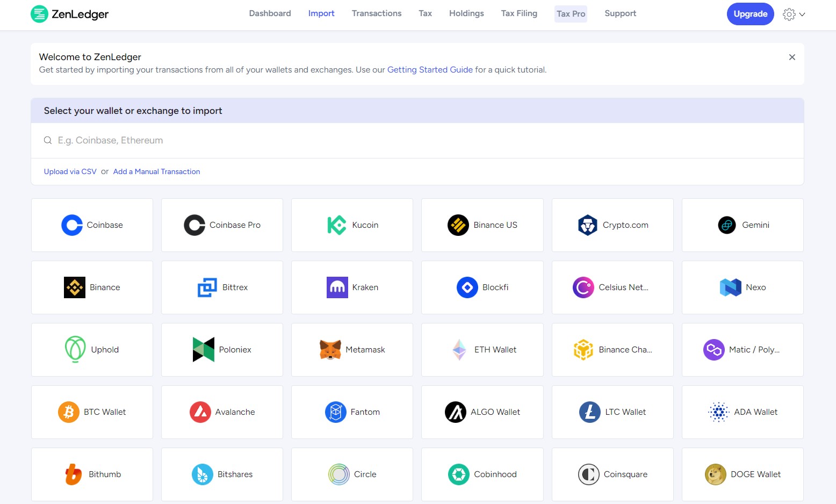The width and height of the screenshot is (836, 504).
Task: Open the Import tab
Action: coord(321,13)
